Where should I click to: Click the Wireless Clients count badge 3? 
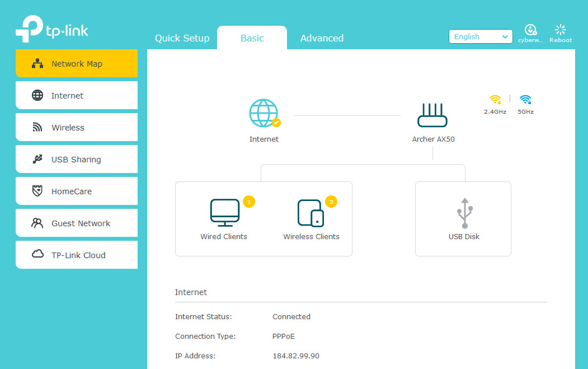[x=331, y=202]
